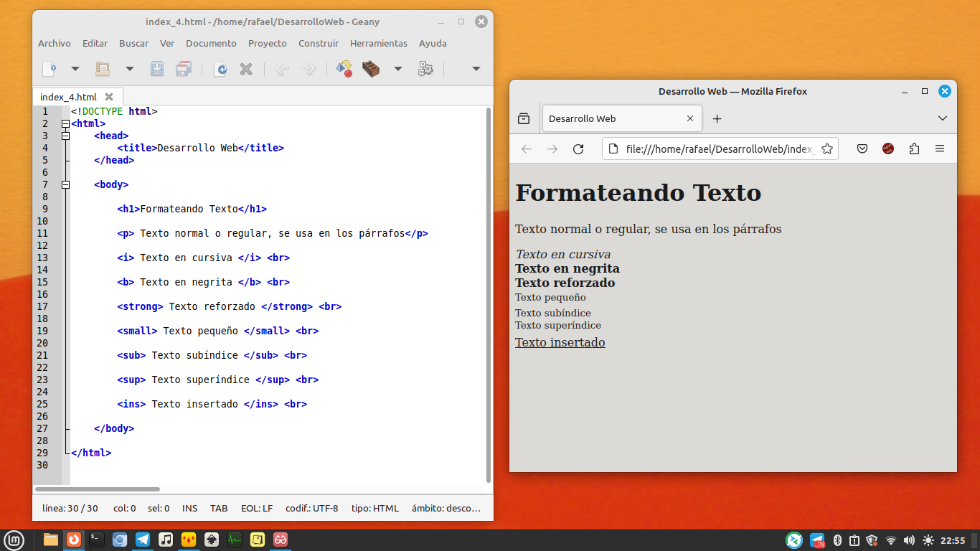Click the 'Formateando Texto' heading in Firefox

[x=639, y=193]
